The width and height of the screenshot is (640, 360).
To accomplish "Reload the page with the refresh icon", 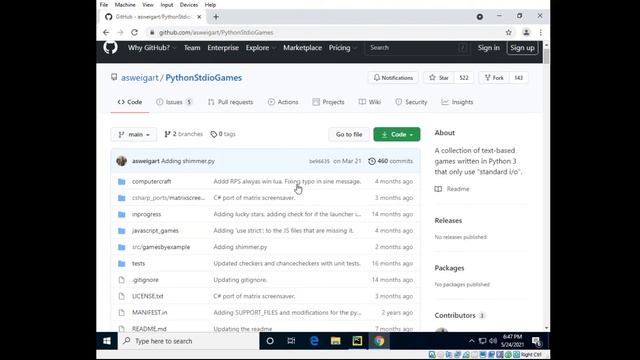I will pos(134,32).
